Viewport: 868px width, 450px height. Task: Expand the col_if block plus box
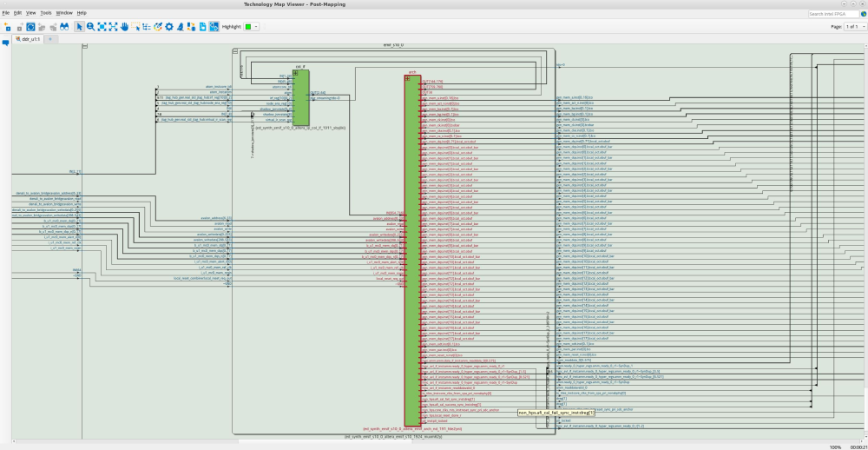pos(295,71)
